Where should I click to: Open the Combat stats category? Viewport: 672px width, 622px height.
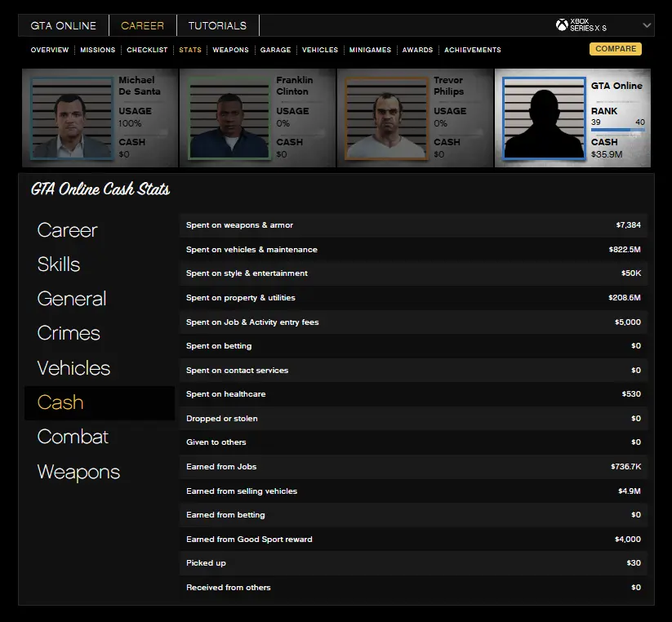pos(73,437)
